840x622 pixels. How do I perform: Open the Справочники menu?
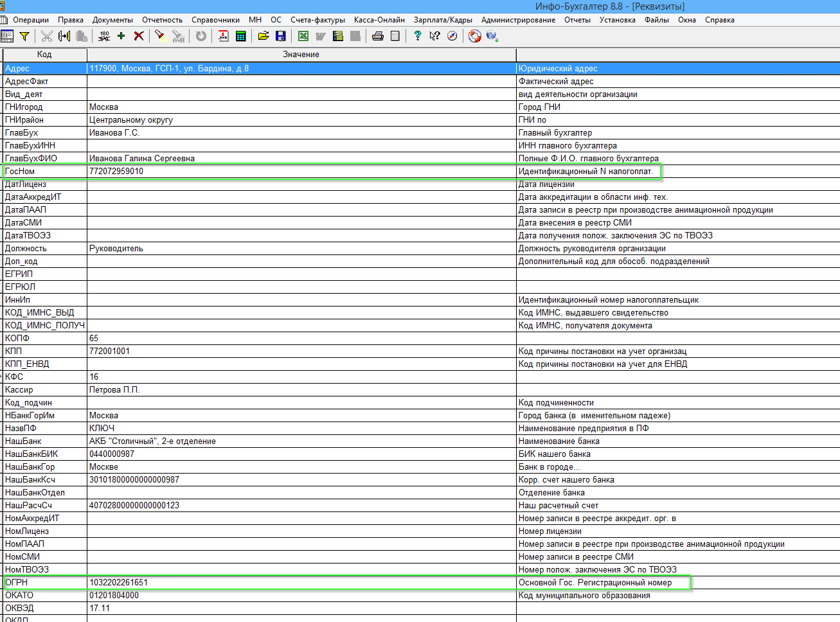coord(216,20)
